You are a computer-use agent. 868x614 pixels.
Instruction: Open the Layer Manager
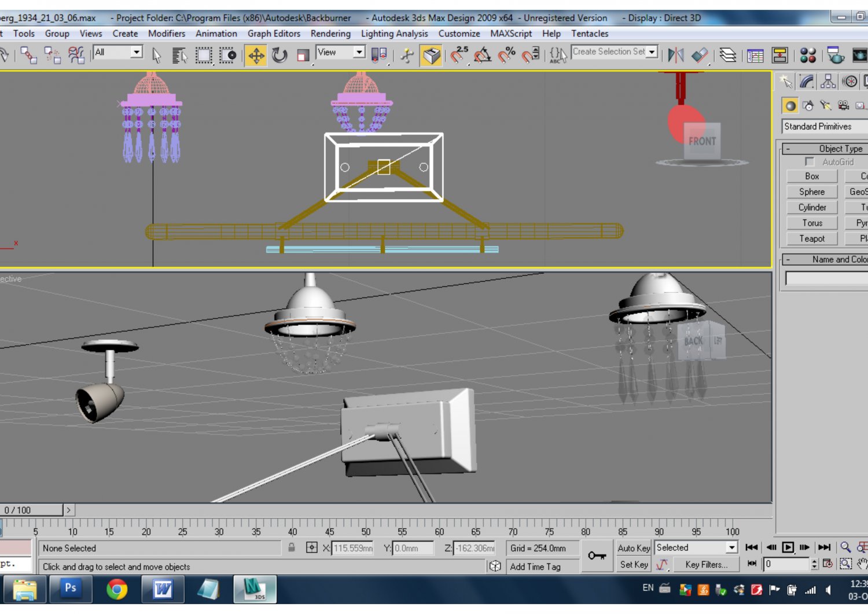pyautogui.click(x=728, y=56)
